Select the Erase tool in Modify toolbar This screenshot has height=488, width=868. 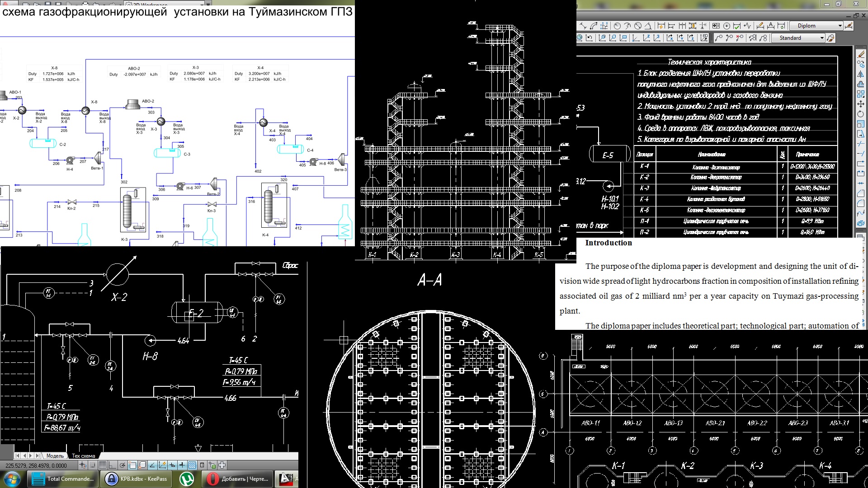tap(861, 54)
